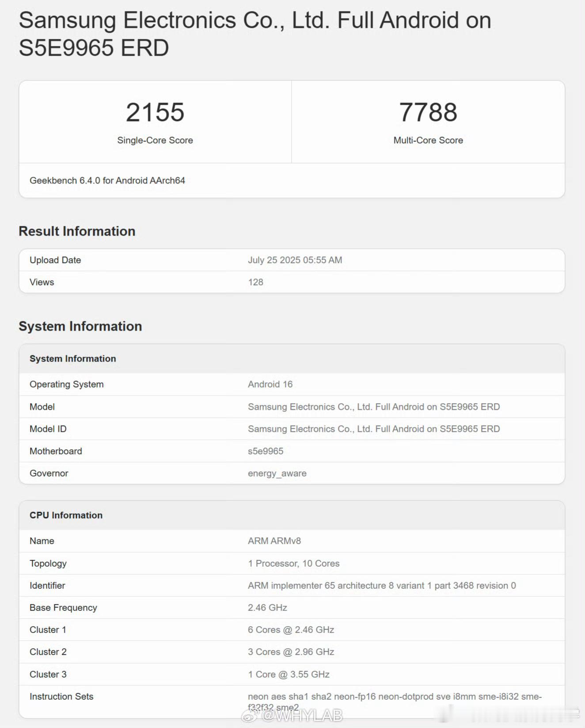Click the 'Identifier' row label
Image resolution: width=585 pixels, height=728 pixels.
(47, 585)
